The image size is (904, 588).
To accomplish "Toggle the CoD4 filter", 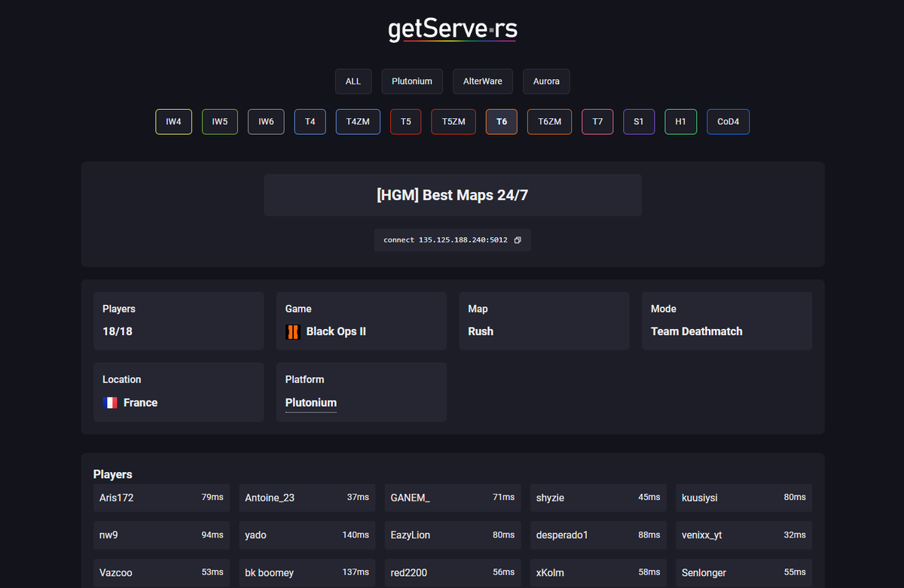I will click(x=728, y=121).
